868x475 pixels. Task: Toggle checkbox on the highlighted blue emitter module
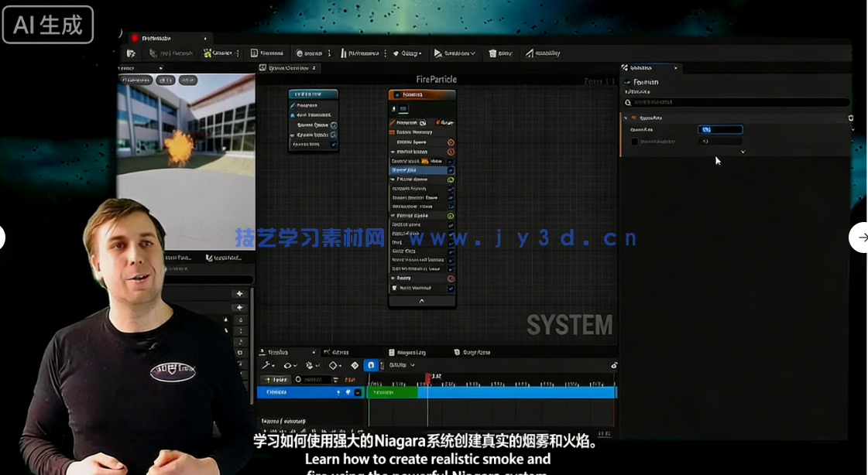tap(451, 170)
